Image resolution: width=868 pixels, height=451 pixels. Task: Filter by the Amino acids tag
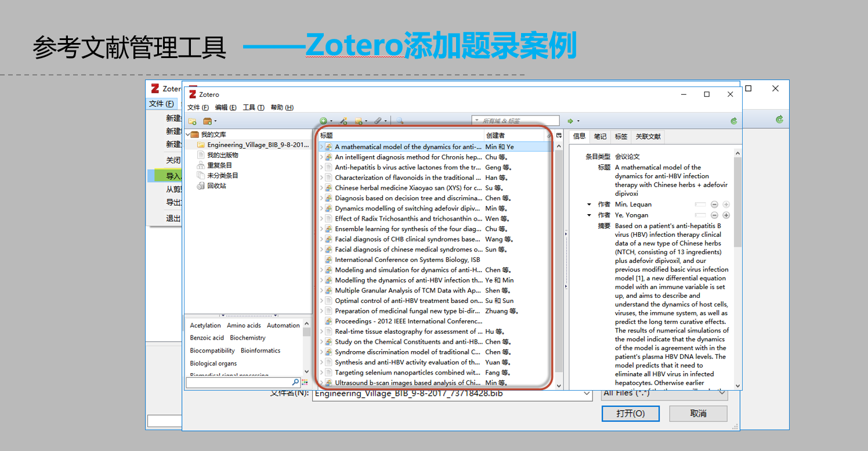(x=244, y=326)
